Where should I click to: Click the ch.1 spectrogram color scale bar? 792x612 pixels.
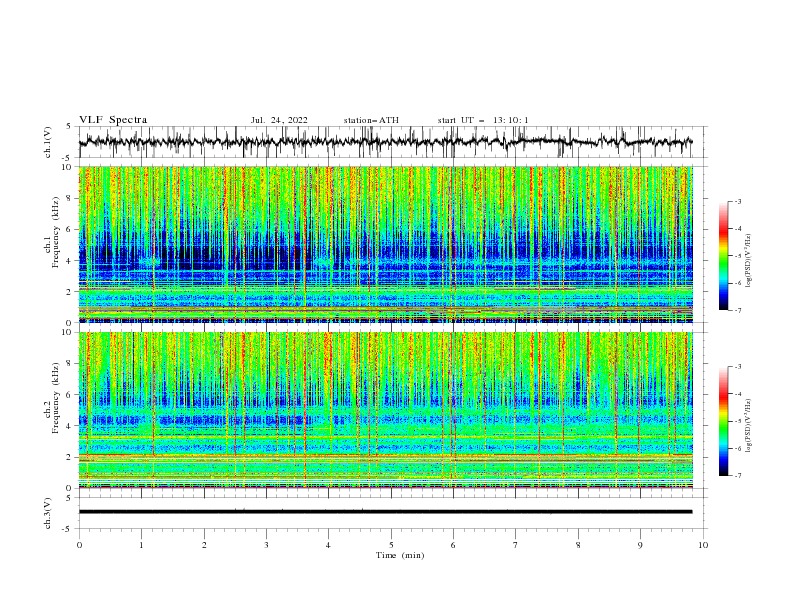pyautogui.click(x=723, y=256)
